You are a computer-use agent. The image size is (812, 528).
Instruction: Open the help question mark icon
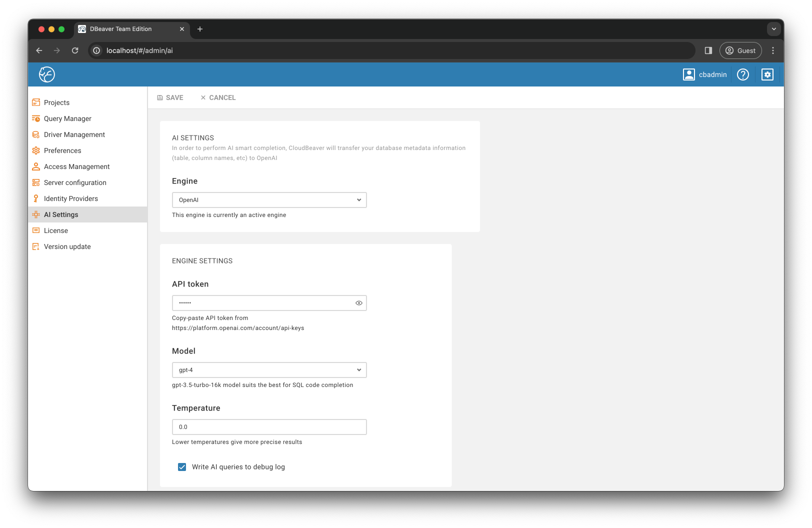[743, 74]
